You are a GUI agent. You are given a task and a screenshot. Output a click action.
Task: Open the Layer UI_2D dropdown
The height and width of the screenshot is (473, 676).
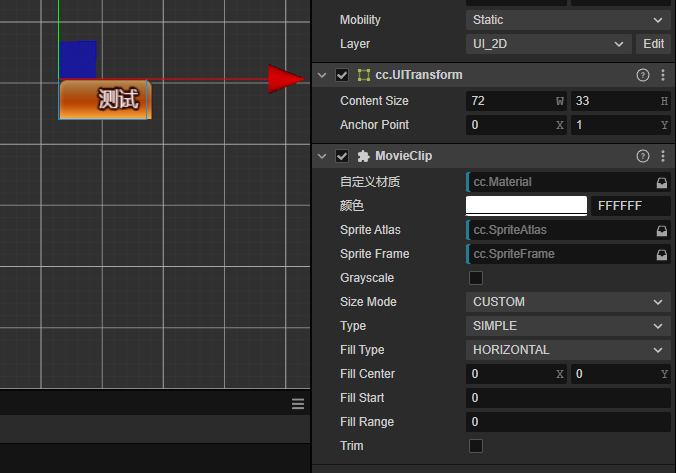(x=548, y=44)
